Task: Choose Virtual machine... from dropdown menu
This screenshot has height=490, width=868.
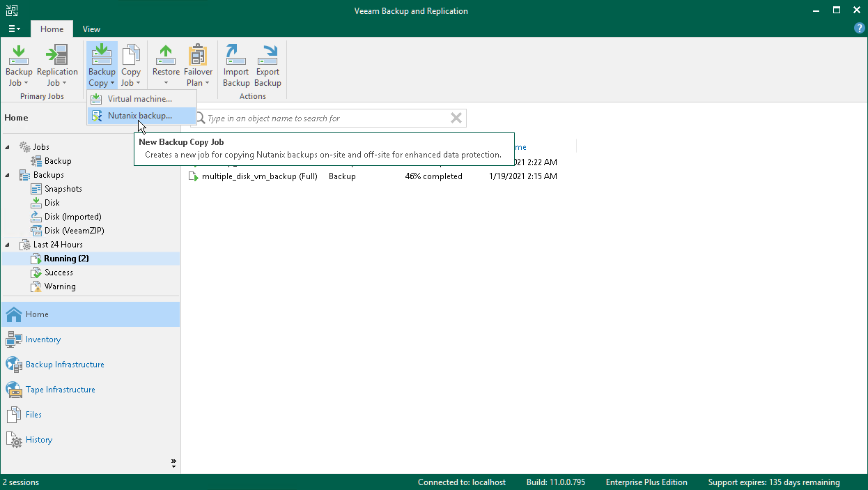Action: 140,99
